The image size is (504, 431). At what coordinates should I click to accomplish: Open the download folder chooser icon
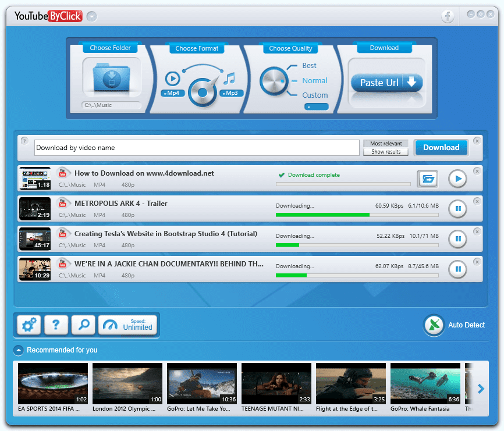[112, 77]
